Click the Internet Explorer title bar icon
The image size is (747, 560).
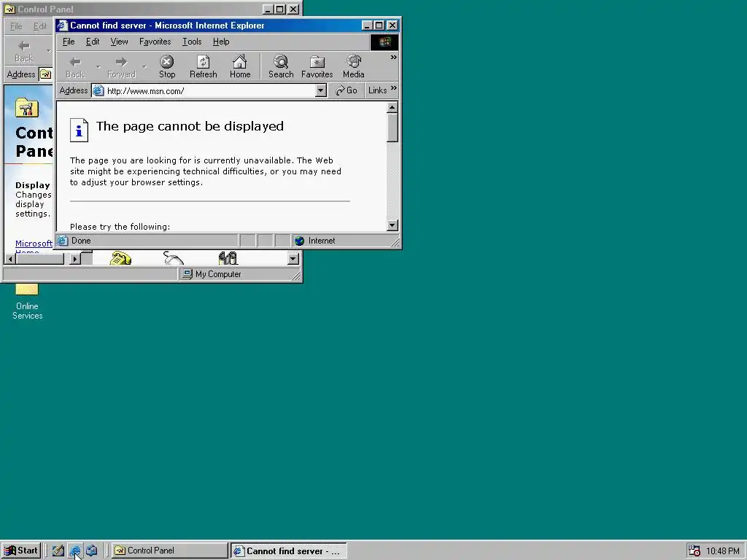pos(63,26)
